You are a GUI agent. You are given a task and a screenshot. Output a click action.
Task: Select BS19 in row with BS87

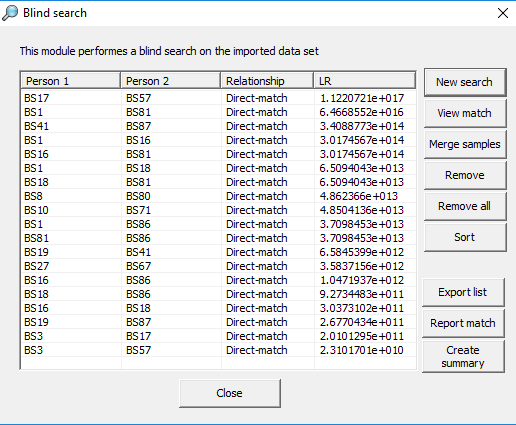click(37, 322)
